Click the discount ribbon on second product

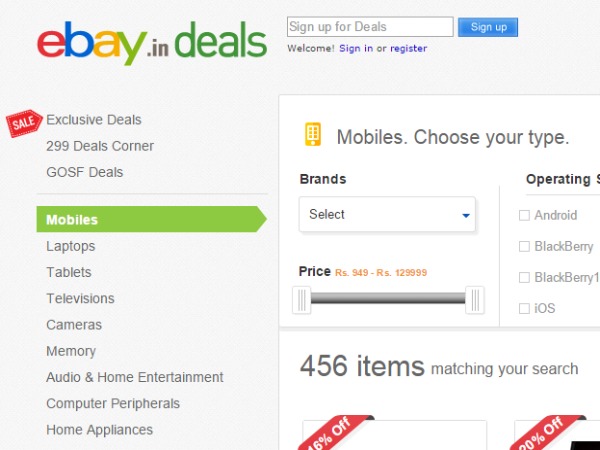[539, 431]
